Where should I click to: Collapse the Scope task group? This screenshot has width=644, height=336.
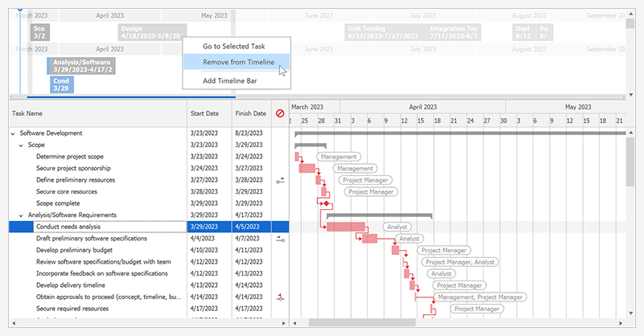(x=22, y=145)
